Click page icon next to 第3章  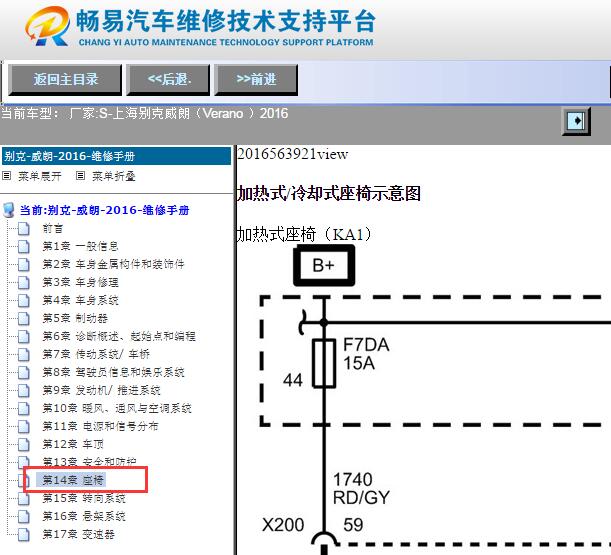coord(24,283)
